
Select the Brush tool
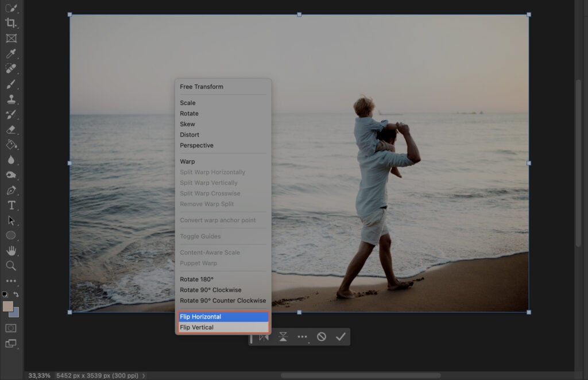pyautogui.click(x=9, y=83)
